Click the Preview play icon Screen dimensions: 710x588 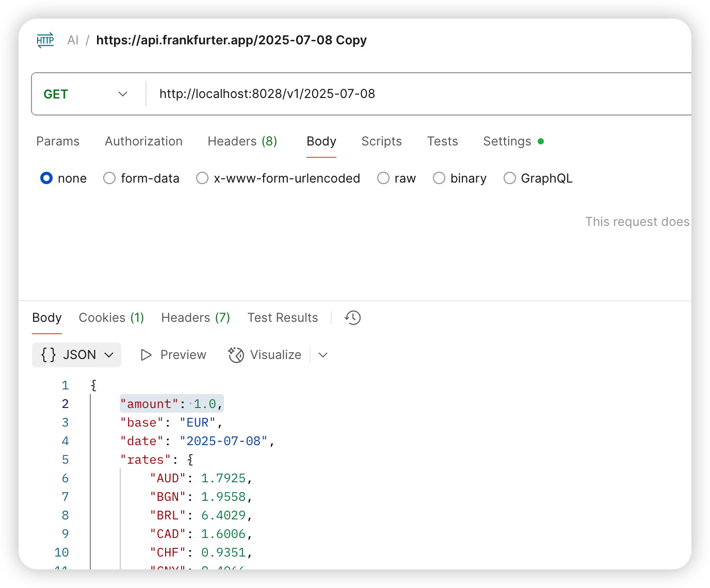coord(146,355)
